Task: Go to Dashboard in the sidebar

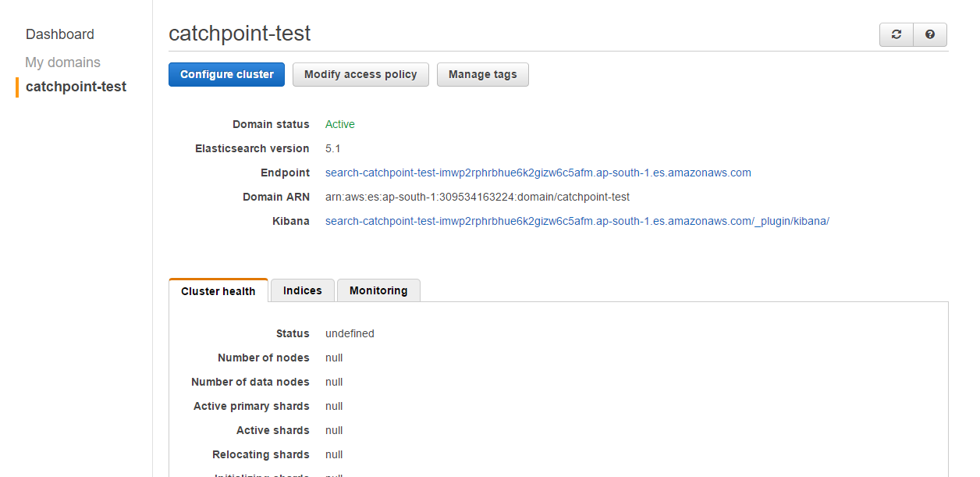Action: (x=60, y=34)
